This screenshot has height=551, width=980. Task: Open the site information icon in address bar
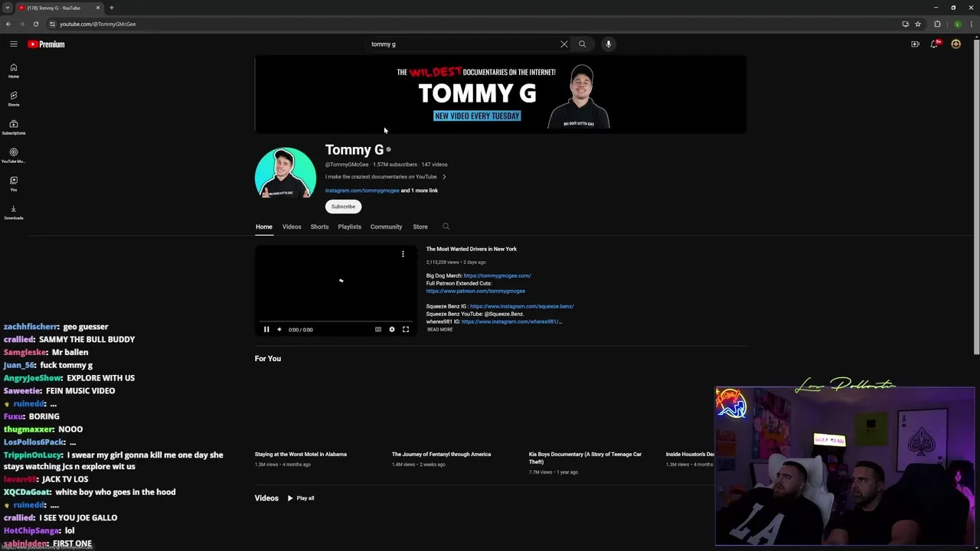coord(52,24)
